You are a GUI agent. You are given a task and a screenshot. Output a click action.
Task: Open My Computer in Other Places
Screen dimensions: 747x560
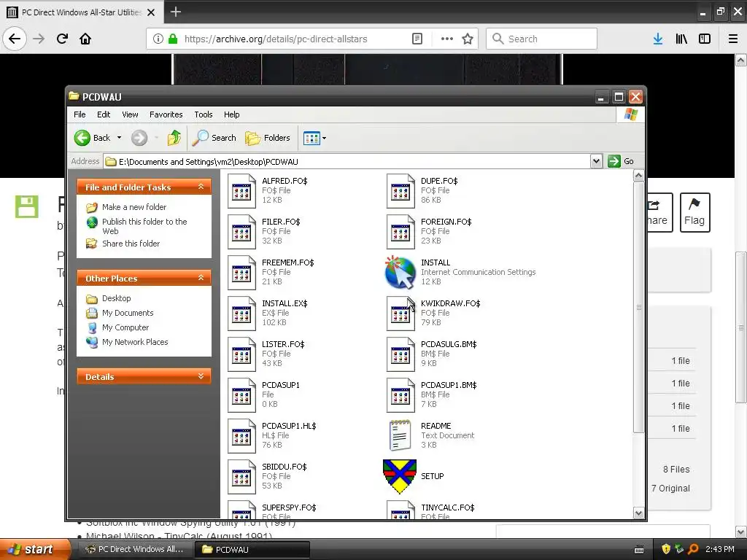click(125, 327)
